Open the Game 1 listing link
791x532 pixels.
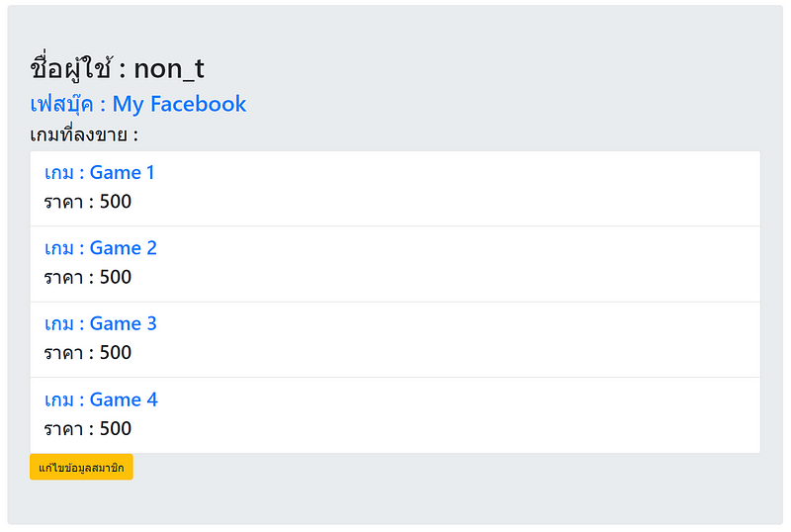[x=100, y=173]
